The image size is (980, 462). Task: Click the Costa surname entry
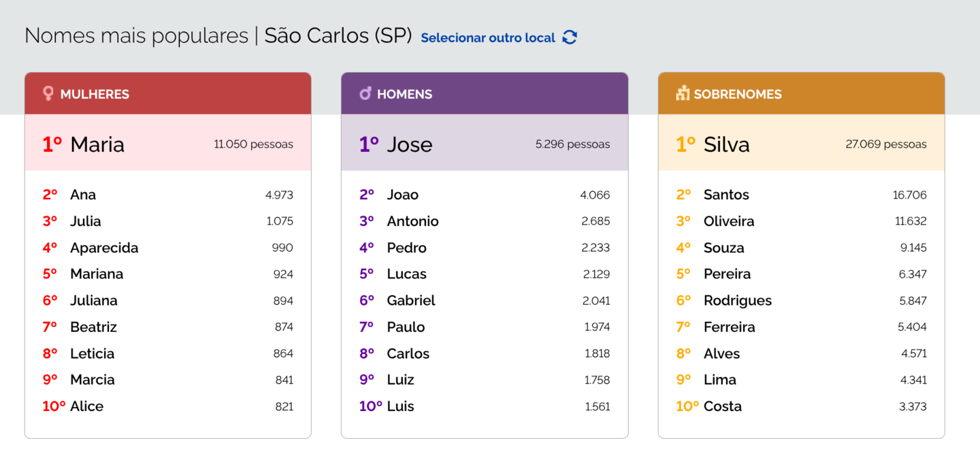tap(723, 406)
